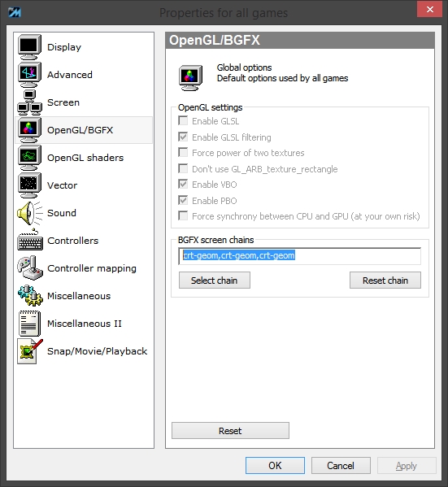
Task: Open Screen settings via networked monitors icon
Action: point(29,102)
